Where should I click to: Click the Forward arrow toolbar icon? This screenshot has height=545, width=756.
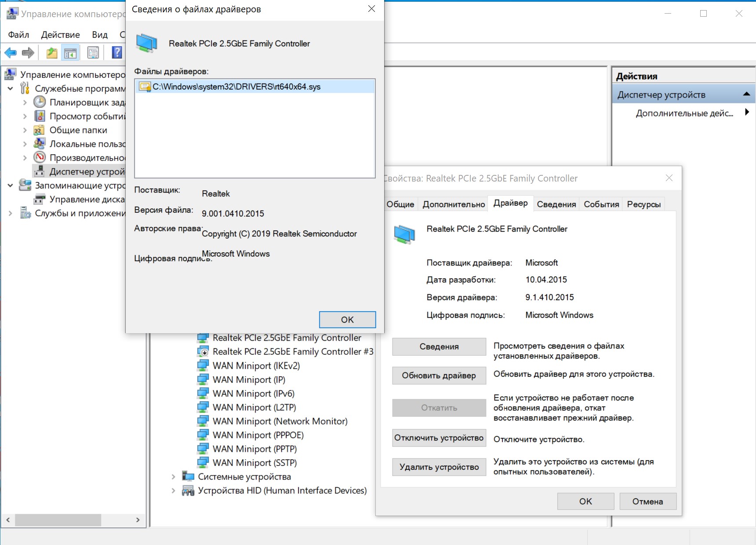(x=28, y=53)
